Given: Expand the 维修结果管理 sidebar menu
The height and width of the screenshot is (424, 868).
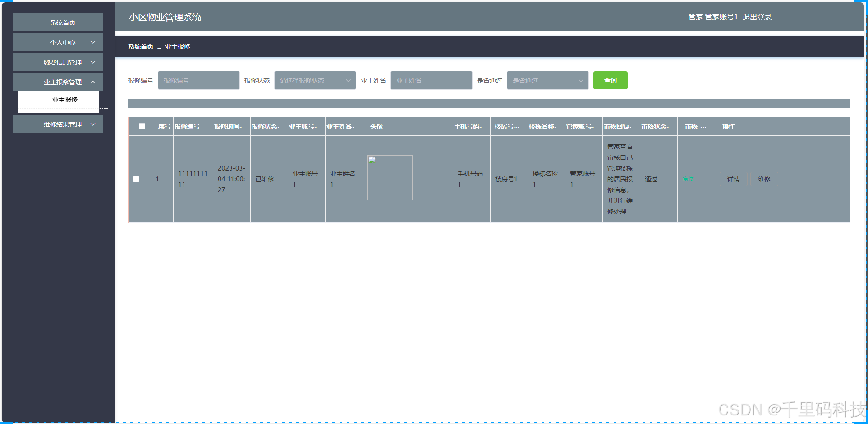Looking at the screenshot, I should click(x=58, y=124).
